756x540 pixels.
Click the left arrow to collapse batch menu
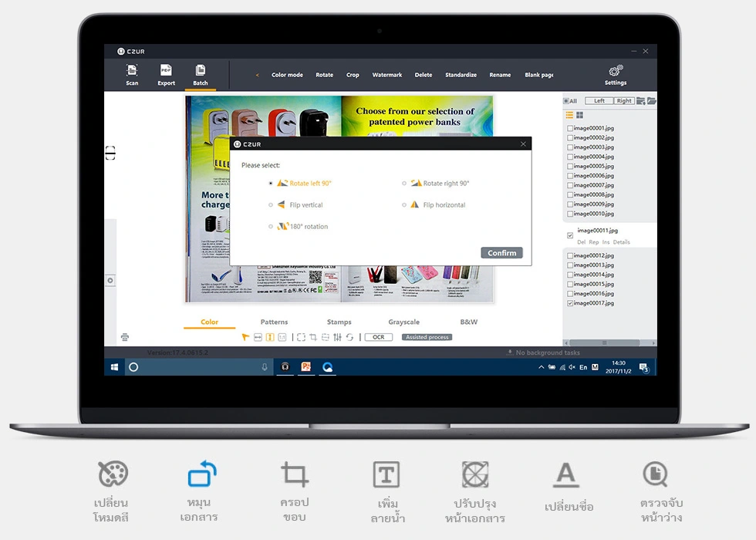coord(258,75)
